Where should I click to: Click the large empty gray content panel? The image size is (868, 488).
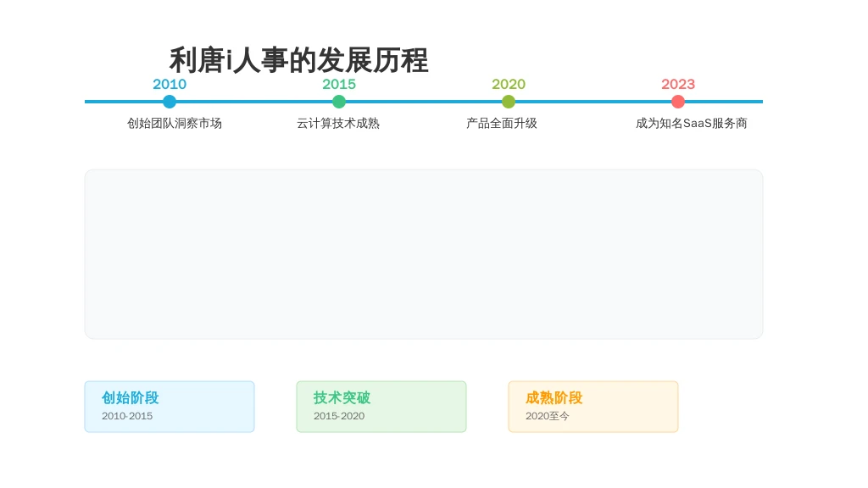pos(424,254)
